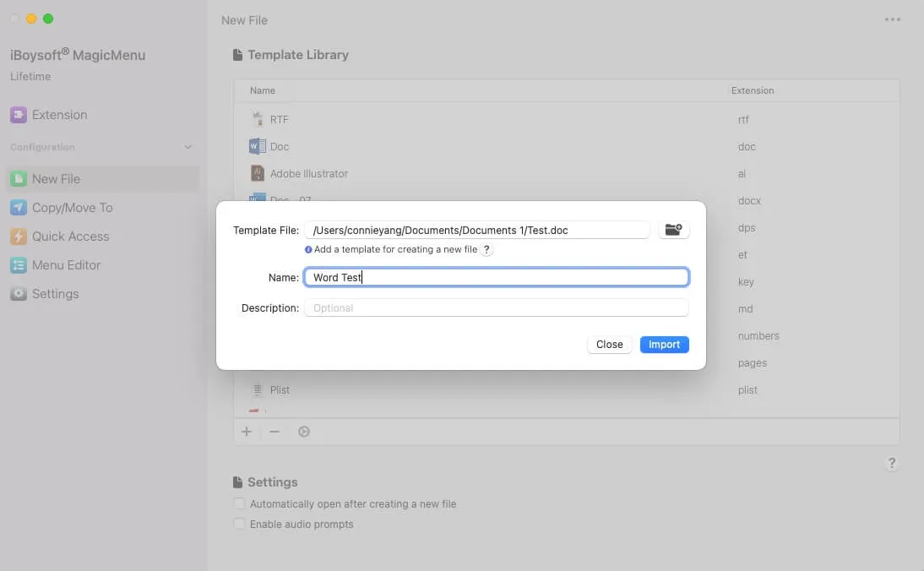The image size is (924, 571).
Task: Click the md extension cell
Action: [x=746, y=309]
